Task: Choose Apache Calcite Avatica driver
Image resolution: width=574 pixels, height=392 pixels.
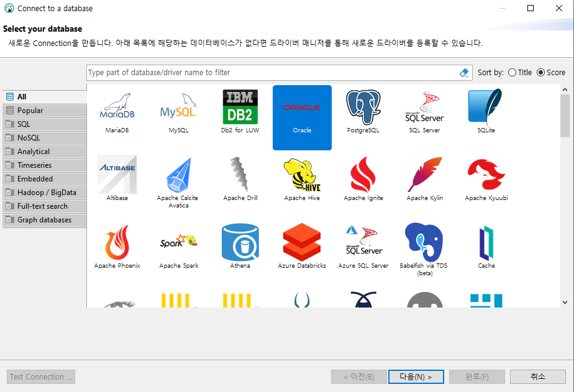Action: click(178, 175)
